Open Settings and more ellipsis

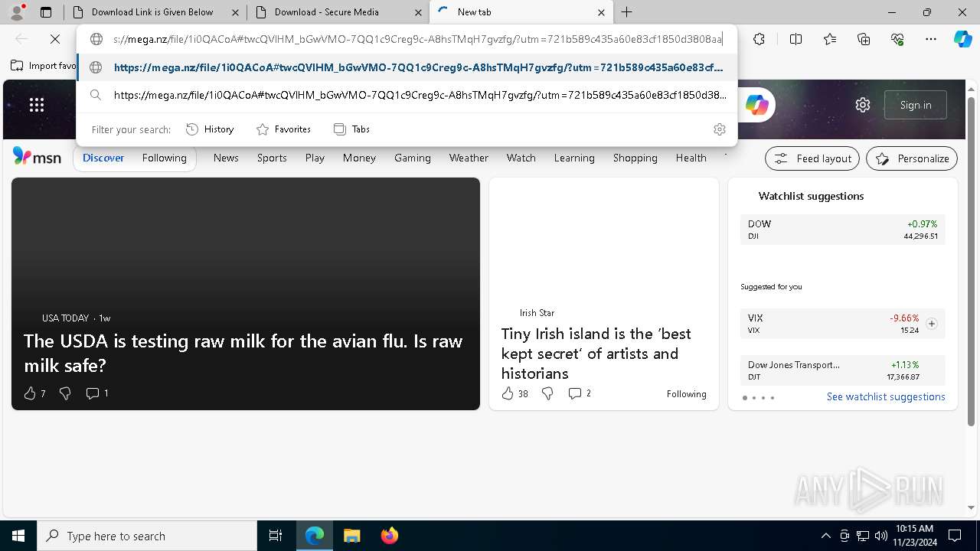[x=931, y=39]
